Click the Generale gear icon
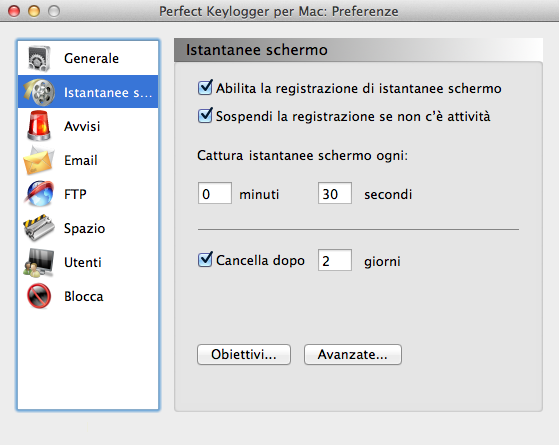 point(39,58)
